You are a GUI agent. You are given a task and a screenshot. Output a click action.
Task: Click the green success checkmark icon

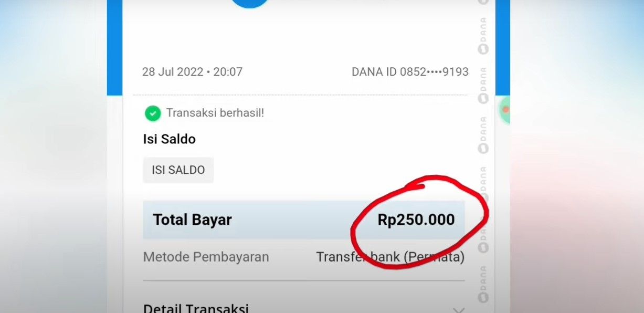pos(152,113)
